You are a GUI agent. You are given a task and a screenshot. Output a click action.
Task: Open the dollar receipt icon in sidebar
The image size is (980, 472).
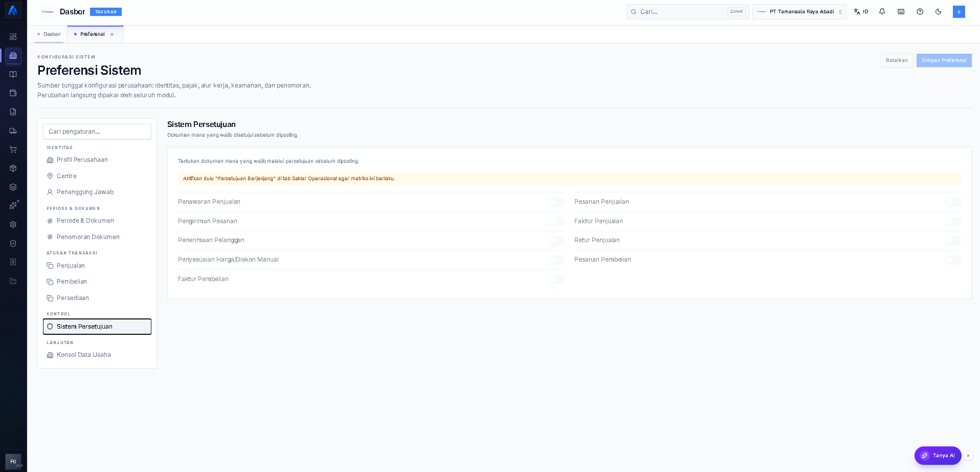(x=13, y=262)
